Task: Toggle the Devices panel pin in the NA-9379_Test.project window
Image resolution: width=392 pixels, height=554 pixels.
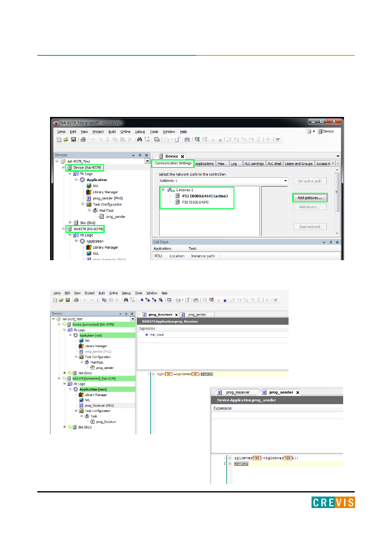Action: tap(140, 155)
